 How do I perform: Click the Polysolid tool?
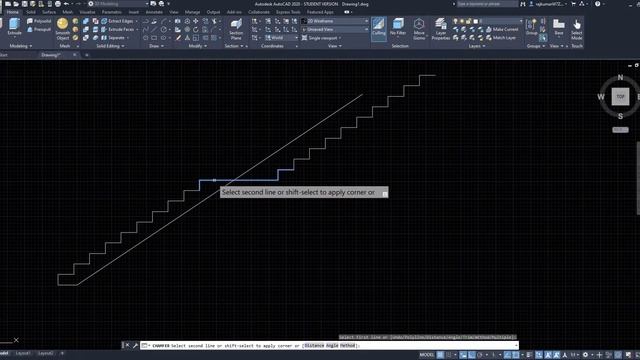[x=39, y=21]
